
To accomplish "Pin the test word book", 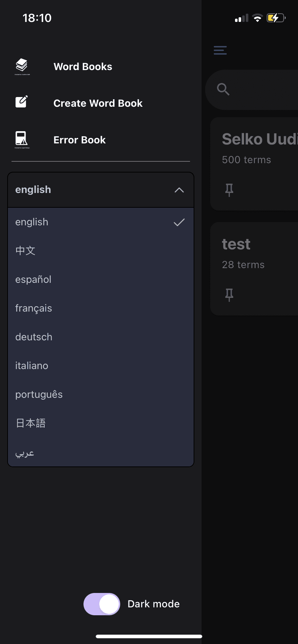I will (x=229, y=294).
